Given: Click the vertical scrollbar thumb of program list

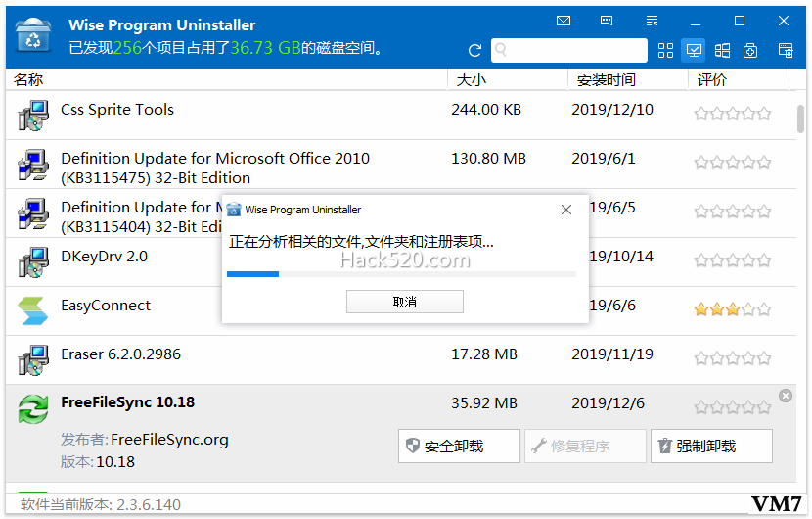Looking at the screenshot, I should pyautogui.click(x=800, y=118).
